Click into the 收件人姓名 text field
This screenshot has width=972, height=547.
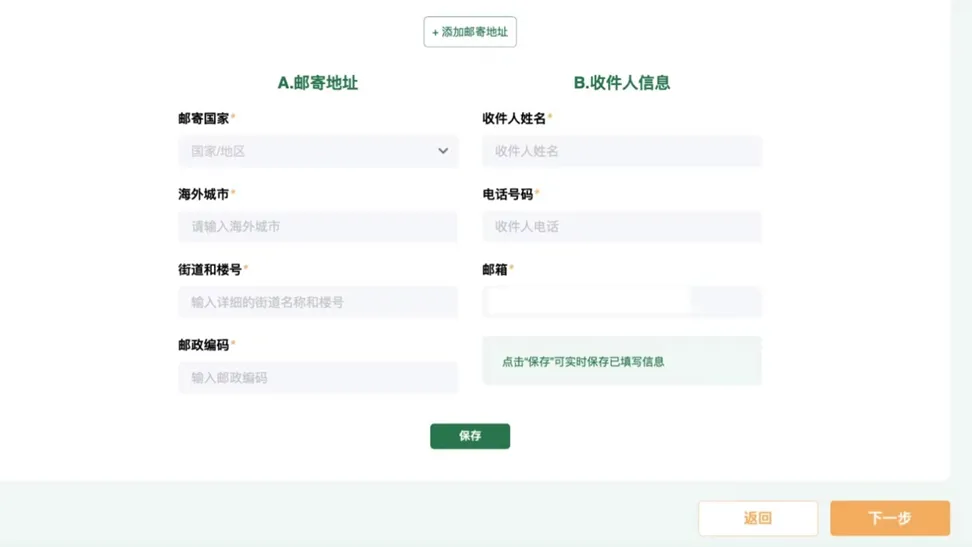[621, 151]
